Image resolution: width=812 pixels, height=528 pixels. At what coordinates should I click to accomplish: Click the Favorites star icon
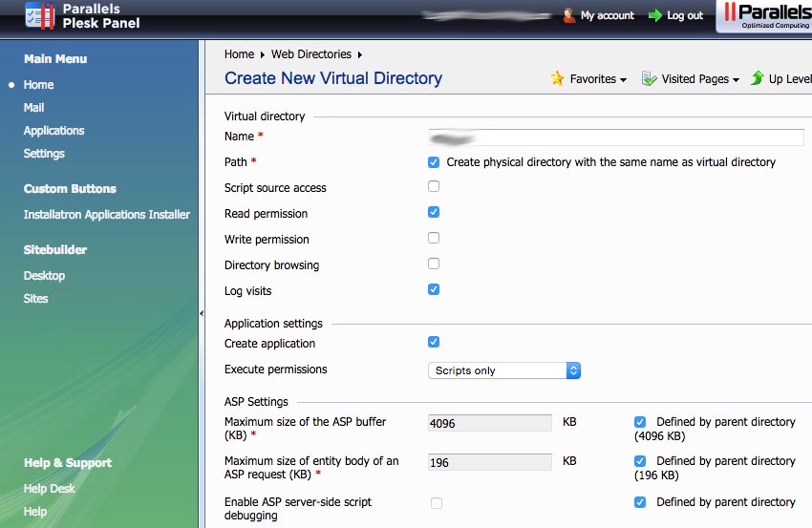557,78
